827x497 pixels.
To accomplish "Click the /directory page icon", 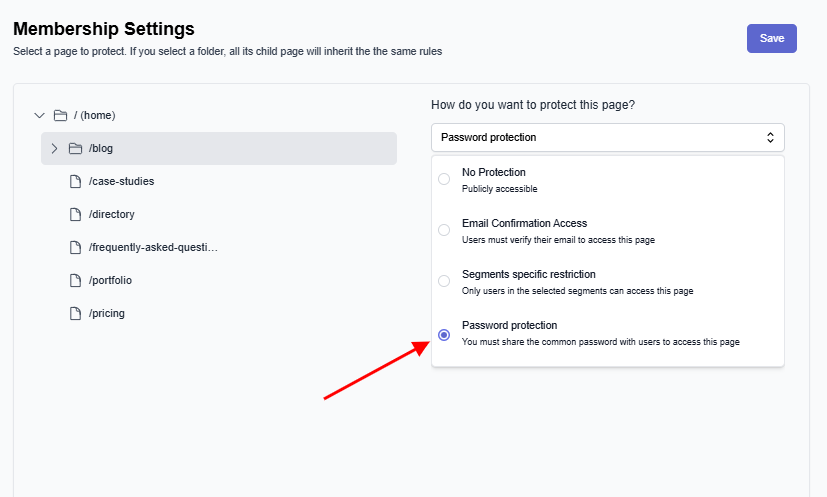I will point(74,214).
